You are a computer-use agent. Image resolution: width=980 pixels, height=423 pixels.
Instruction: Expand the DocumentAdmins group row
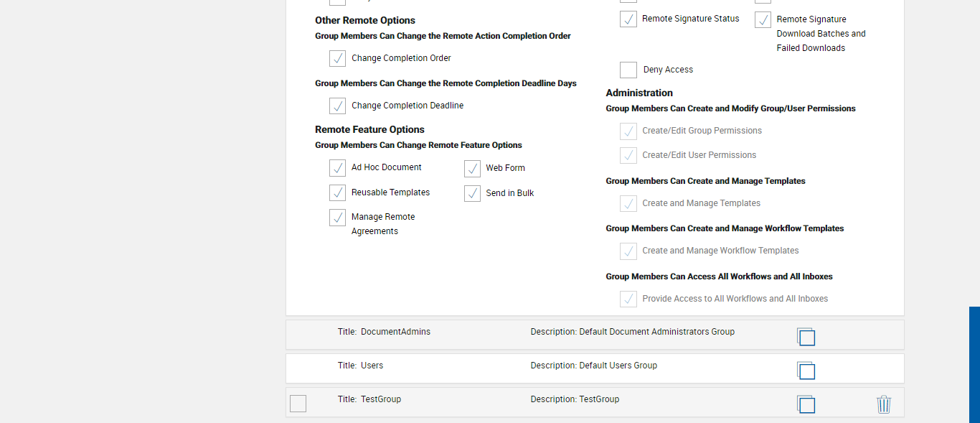(x=395, y=332)
